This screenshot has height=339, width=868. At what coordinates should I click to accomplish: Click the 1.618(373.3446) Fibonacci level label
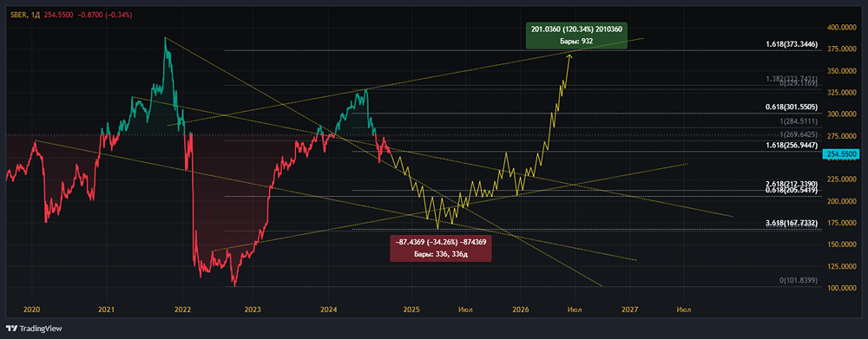(x=792, y=44)
